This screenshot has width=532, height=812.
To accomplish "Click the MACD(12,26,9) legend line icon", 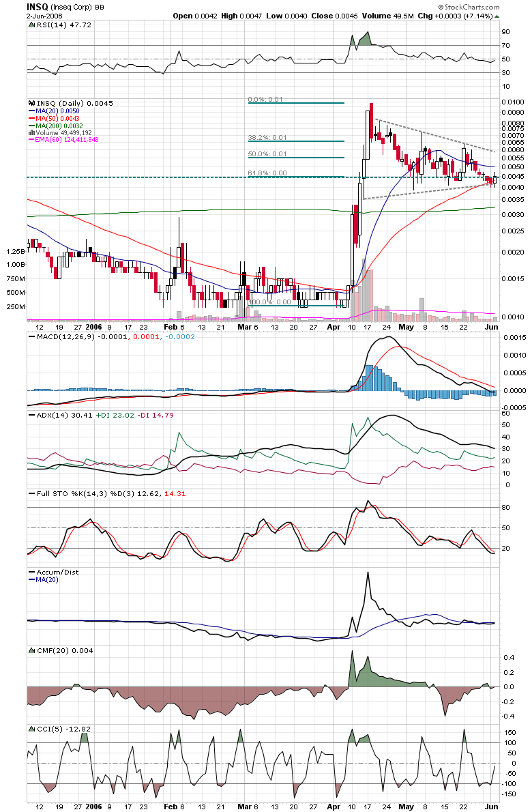I will 31,337.
